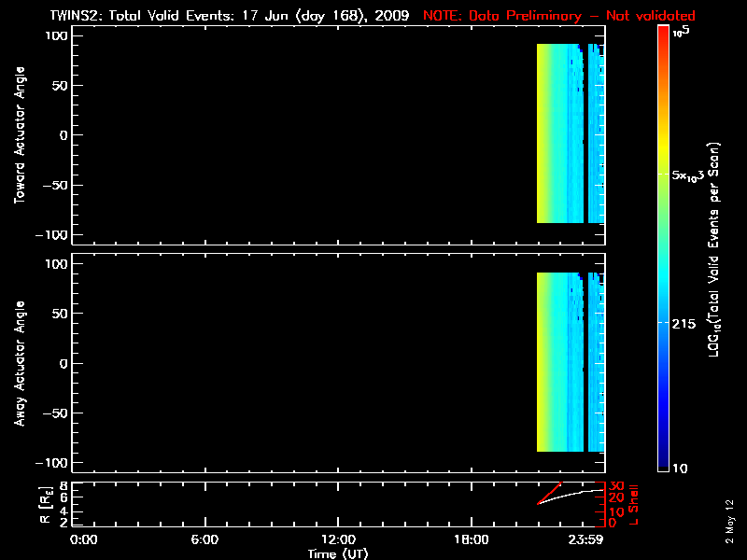Click the red L Shell line in the orbit panel
Screen dimensions: 747x560
click(x=551, y=492)
